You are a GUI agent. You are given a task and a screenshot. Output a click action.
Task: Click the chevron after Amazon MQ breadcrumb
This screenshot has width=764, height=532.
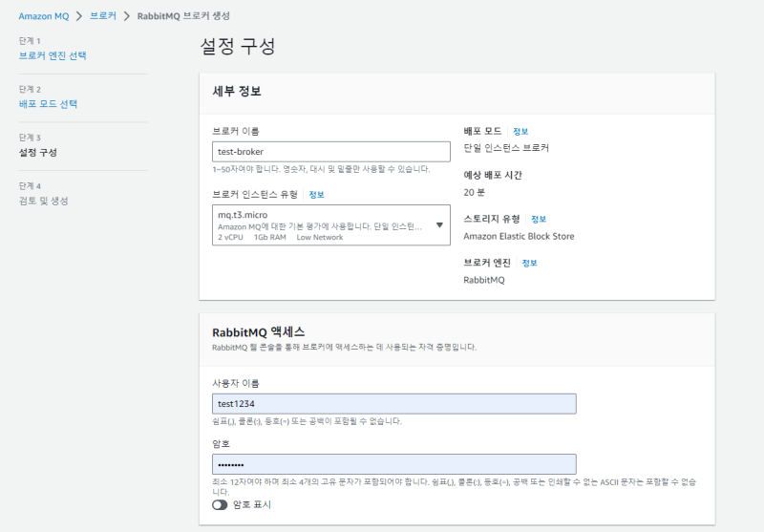(77, 16)
